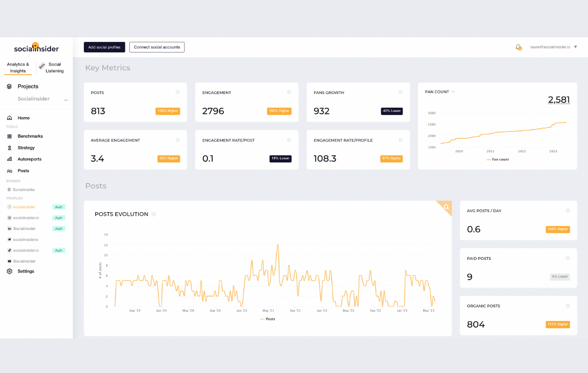
Task: Click the 162% Higher badge on ENGAGEMENT
Action: pos(279,111)
